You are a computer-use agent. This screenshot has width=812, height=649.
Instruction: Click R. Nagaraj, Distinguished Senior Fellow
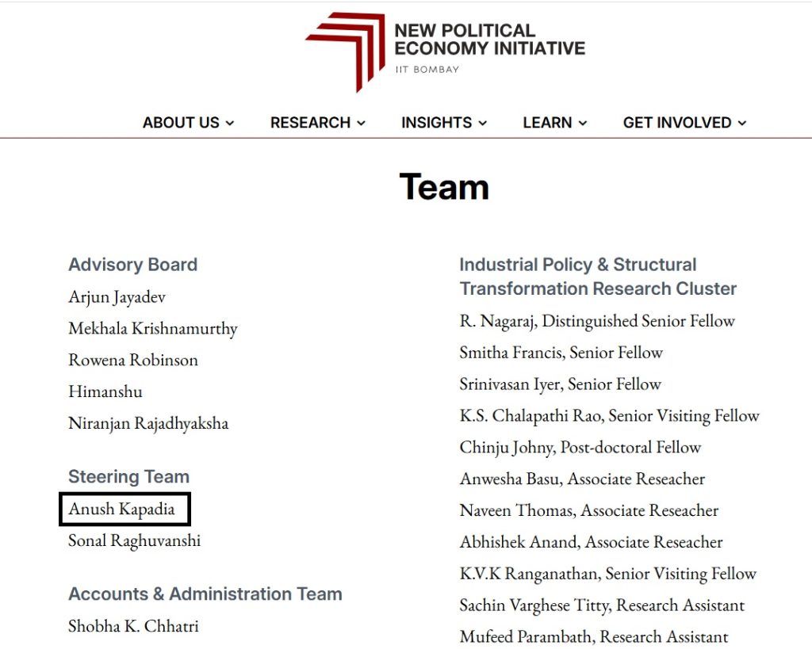point(597,321)
